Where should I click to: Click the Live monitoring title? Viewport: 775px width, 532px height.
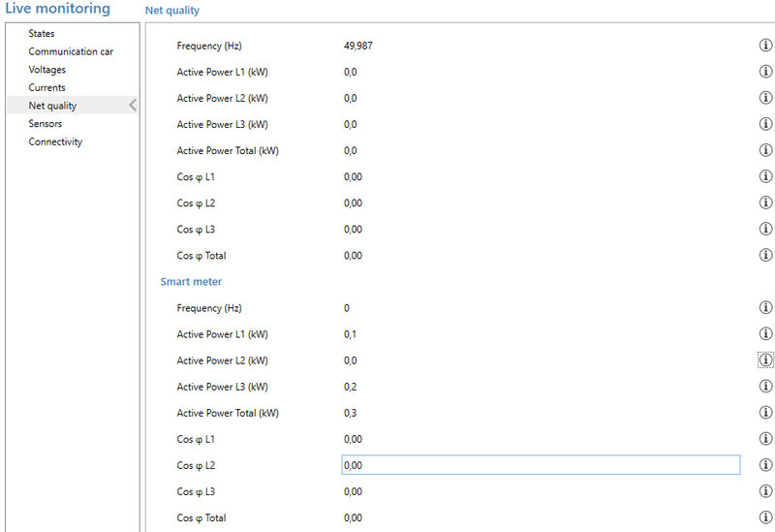point(58,9)
